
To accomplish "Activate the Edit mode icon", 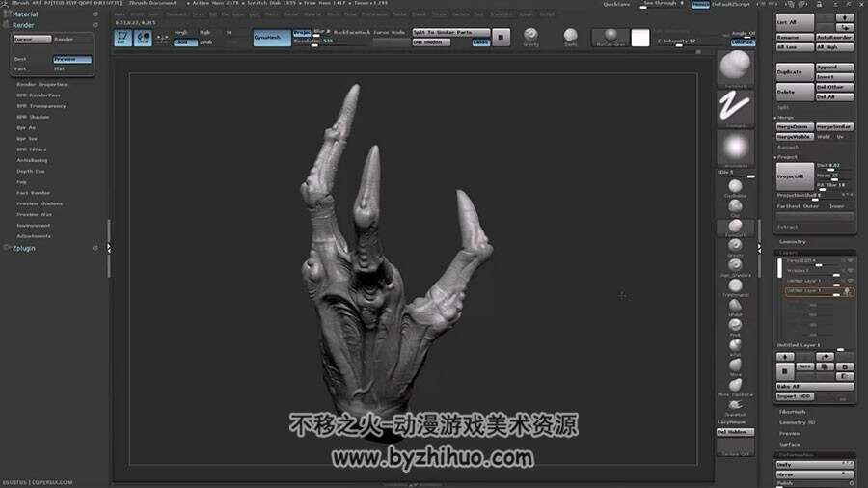I will pyautogui.click(x=122, y=38).
